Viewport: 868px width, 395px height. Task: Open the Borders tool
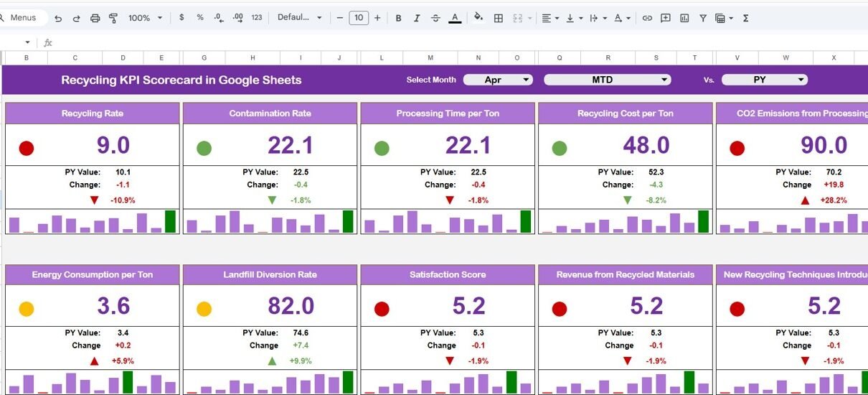tap(499, 18)
